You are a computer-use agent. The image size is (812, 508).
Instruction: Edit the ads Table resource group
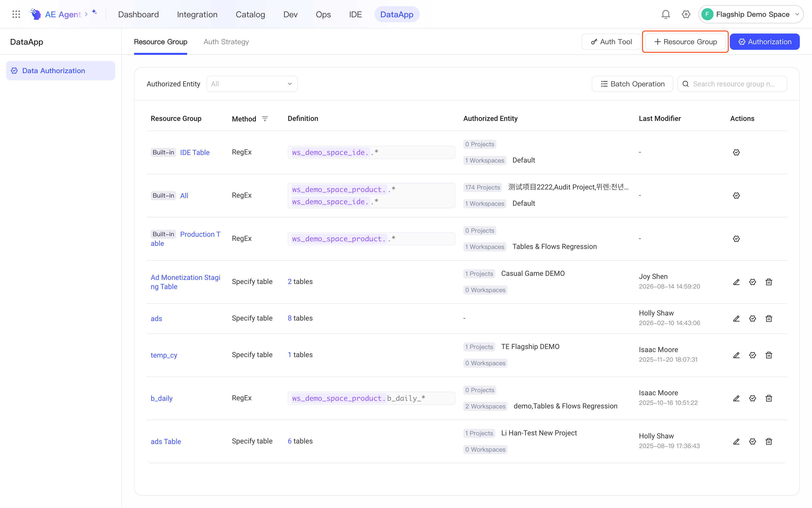pos(736,441)
